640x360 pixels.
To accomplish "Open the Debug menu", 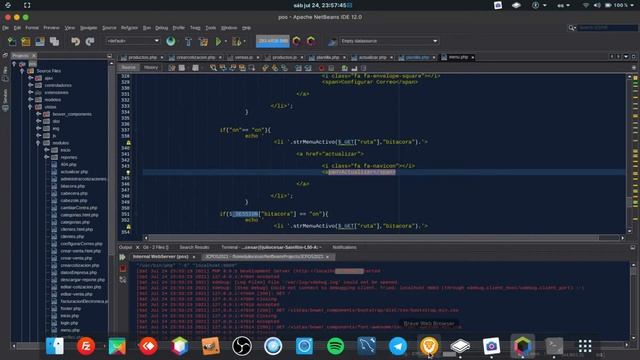I will (162, 28).
